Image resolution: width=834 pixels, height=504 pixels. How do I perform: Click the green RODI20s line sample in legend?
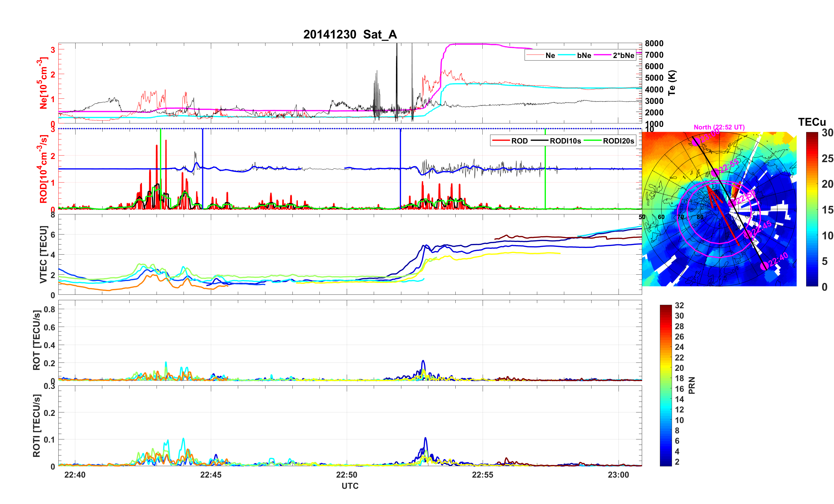[x=592, y=141]
